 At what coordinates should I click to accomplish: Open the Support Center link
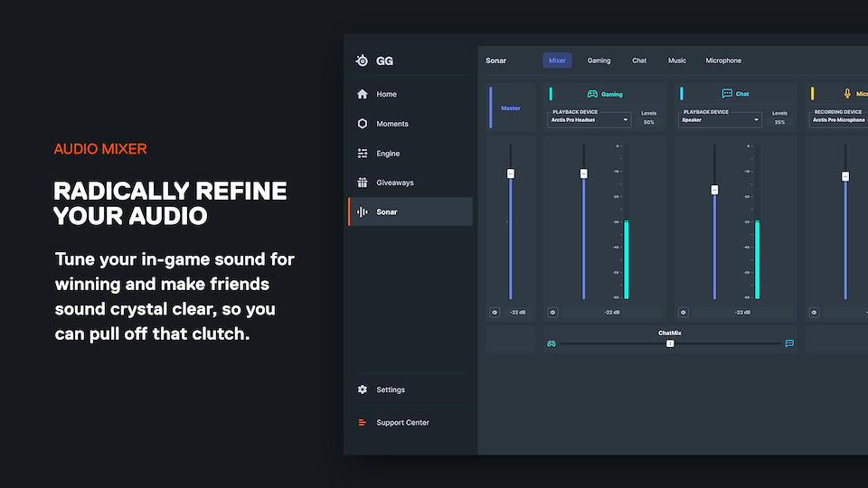(x=402, y=423)
